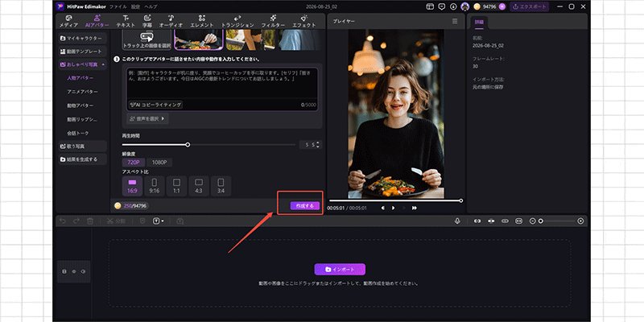The width and height of the screenshot is (644, 322).
Task: Click the shield marker icon in timeline toolbar
Action: 142,221
